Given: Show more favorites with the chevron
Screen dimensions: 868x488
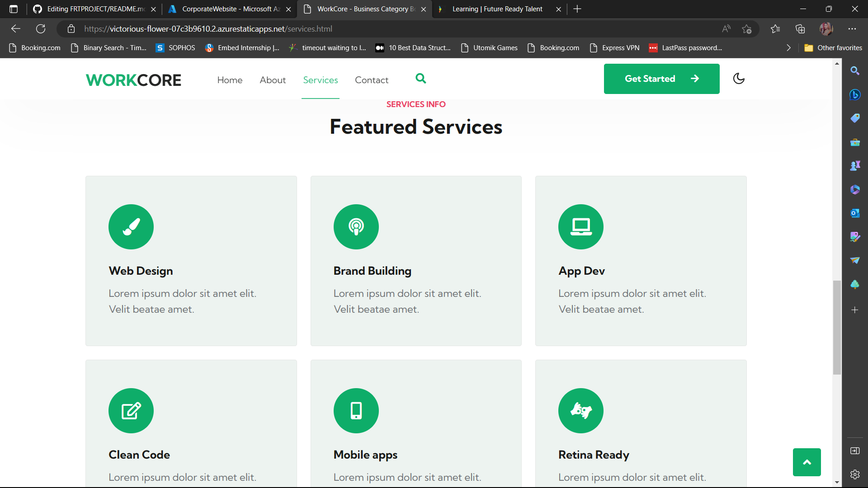Looking at the screenshot, I should click(788, 47).
